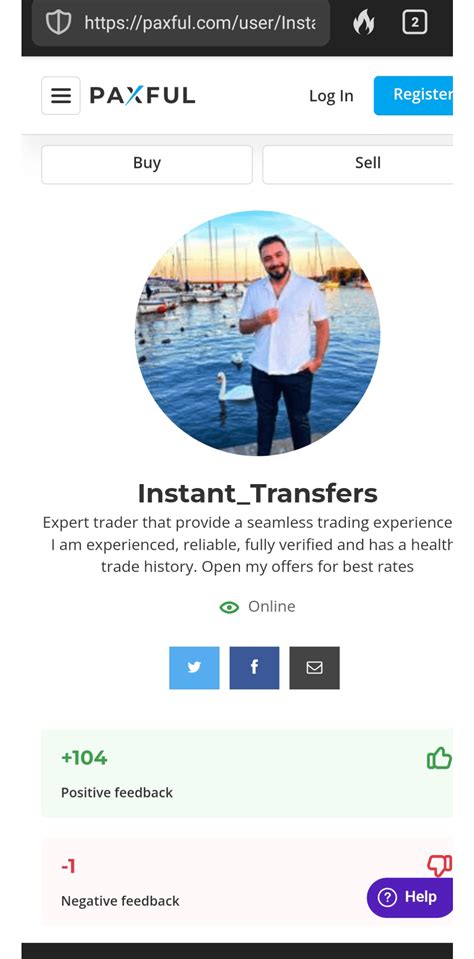Open the browser tabs counter

pos(415,23)
